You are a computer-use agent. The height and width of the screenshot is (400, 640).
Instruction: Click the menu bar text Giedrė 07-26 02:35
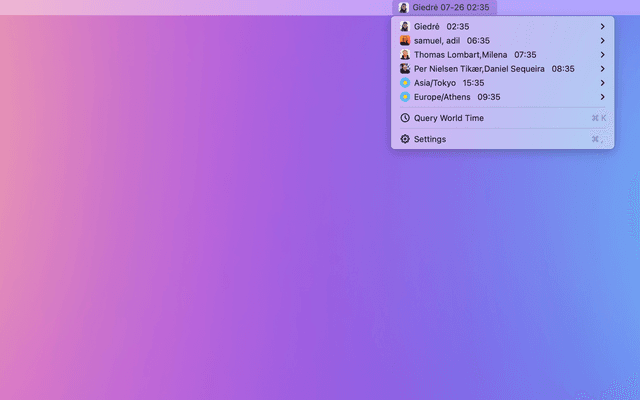451,7
